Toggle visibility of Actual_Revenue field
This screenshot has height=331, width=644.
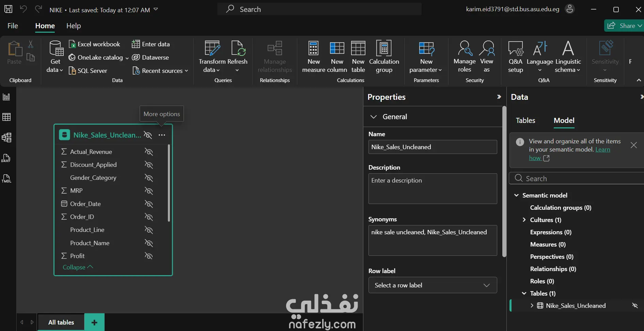(149, 152)
